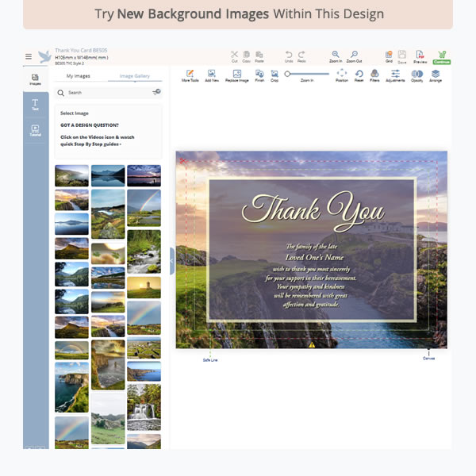The image size is (476, 476).
Task: Click the Canvas label
Action: [428, 359]
